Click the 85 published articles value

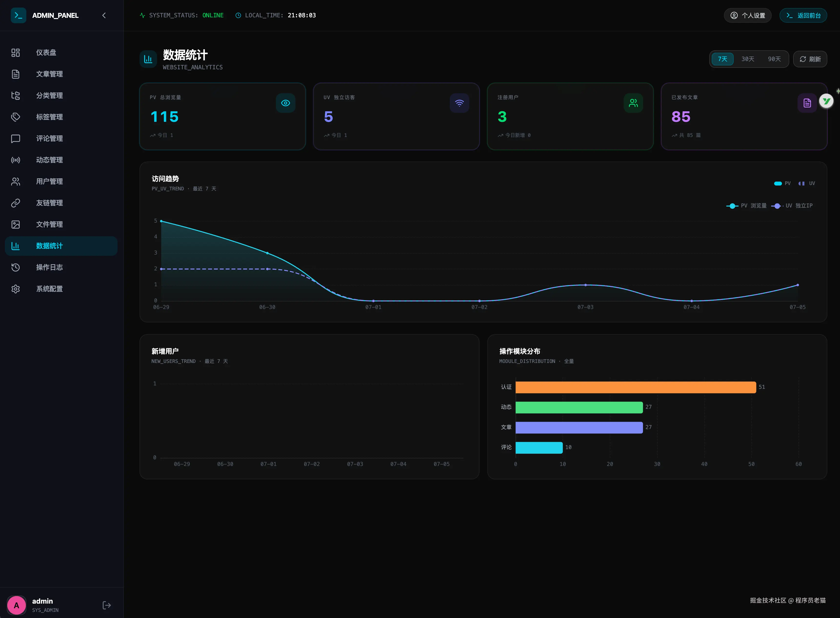point(681,117)
